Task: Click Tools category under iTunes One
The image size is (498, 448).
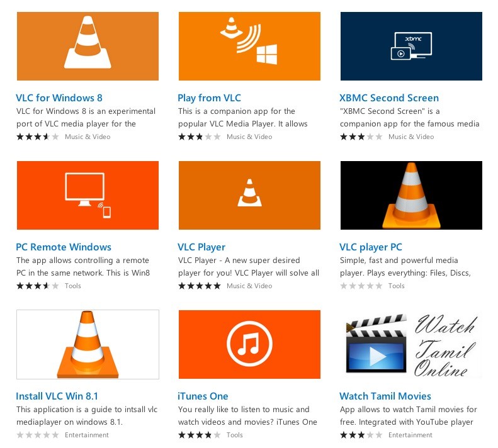Action: [x=234, y=435]
